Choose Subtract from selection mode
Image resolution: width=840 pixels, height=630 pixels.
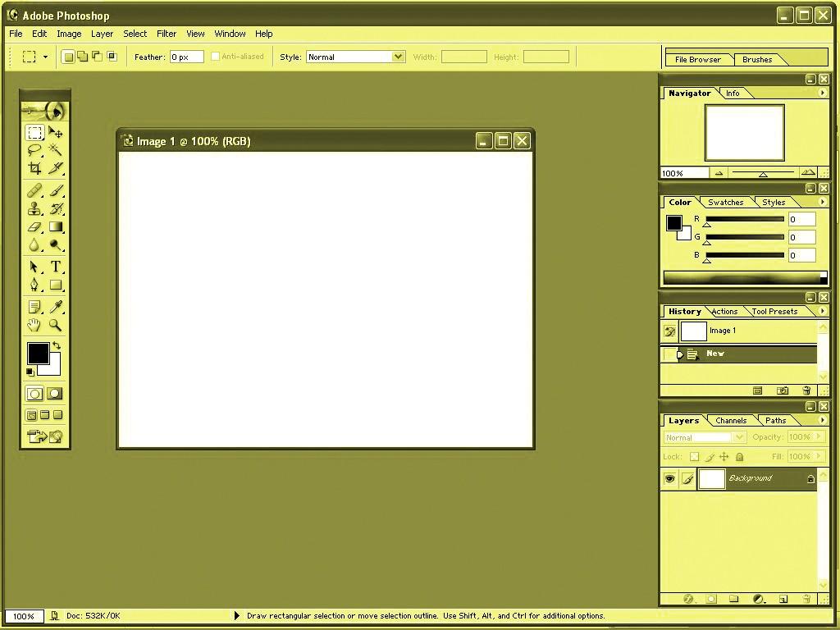tap(97, 57)
